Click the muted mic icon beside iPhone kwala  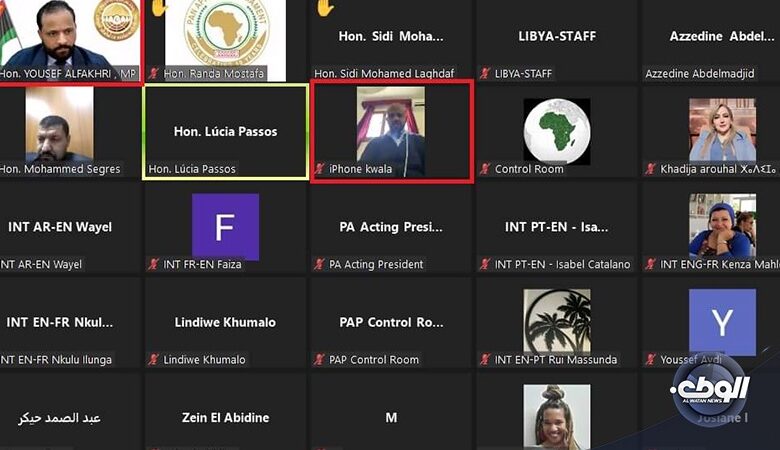pos(319,169)
